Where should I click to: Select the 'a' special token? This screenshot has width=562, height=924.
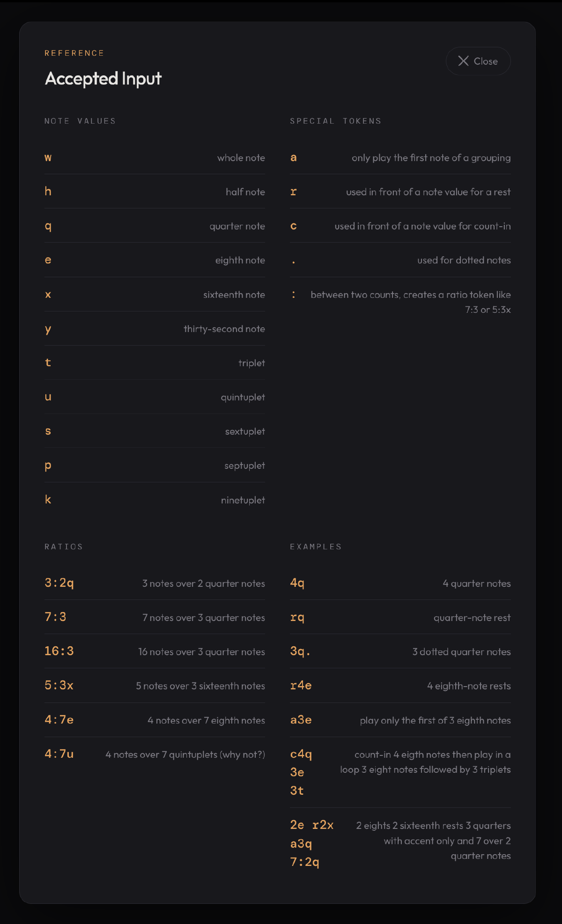294,158
